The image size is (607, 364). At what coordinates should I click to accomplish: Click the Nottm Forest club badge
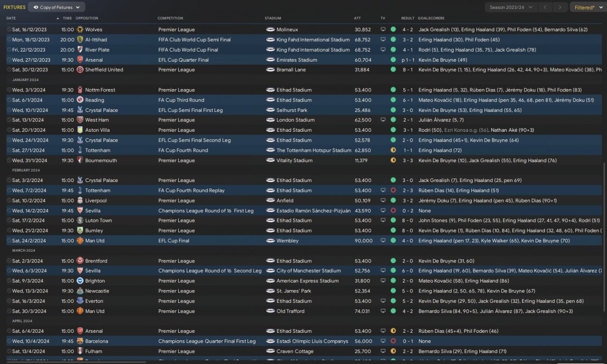80,90
